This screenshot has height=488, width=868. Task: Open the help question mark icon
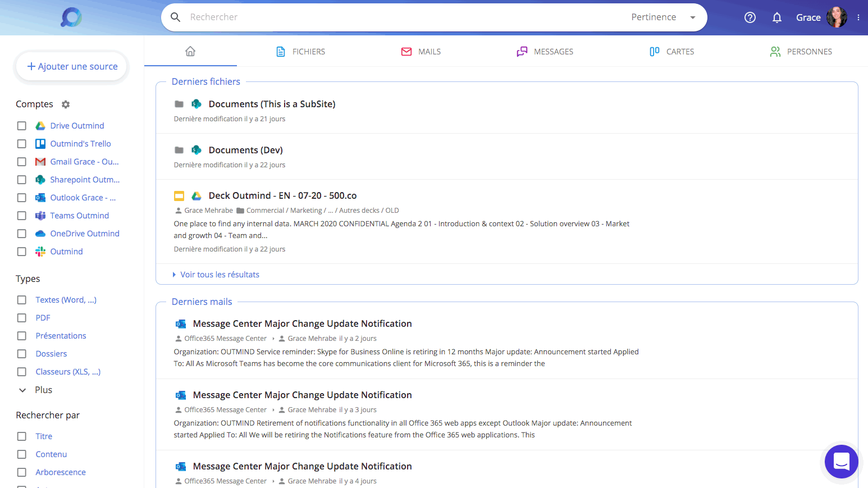pyautogui.click(x=750, y=17)
